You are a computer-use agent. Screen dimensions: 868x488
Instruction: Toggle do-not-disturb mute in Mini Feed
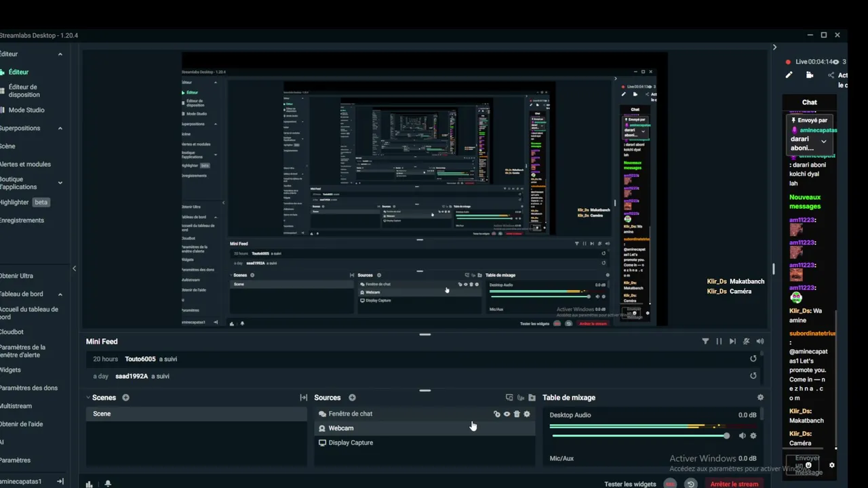pos(747,342)
